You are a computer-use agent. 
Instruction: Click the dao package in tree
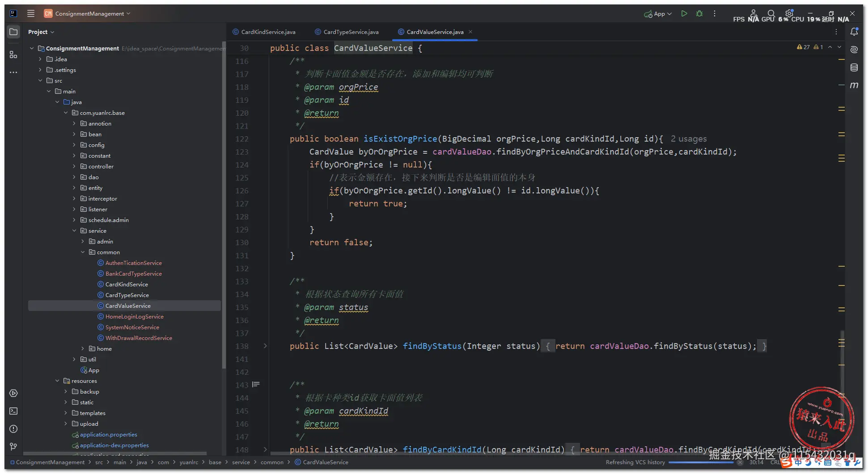tap(93, 177)
